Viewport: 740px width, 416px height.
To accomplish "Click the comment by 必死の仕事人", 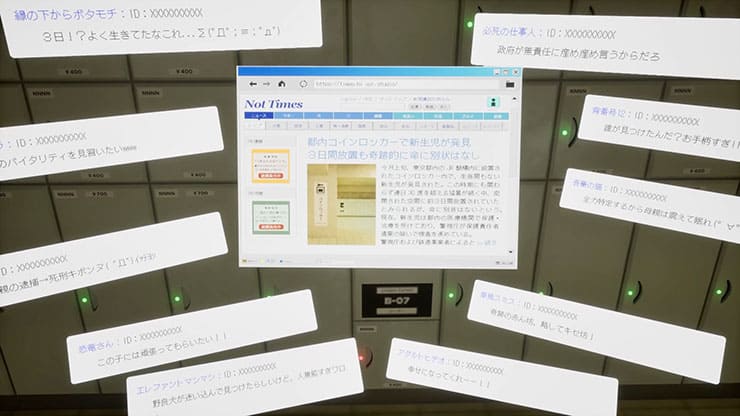I will (x=606, y=46).
